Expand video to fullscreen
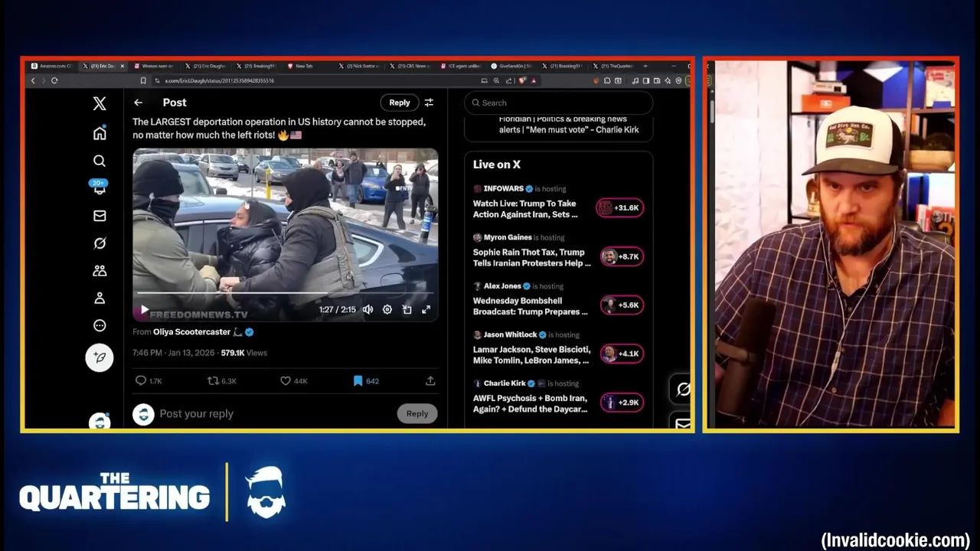 [x=426, y=309]
